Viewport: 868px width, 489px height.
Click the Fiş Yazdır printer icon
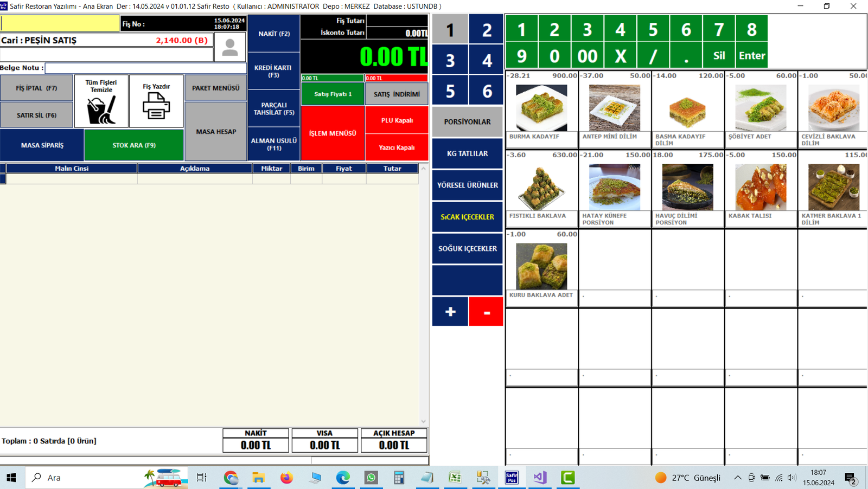point(156,105)
